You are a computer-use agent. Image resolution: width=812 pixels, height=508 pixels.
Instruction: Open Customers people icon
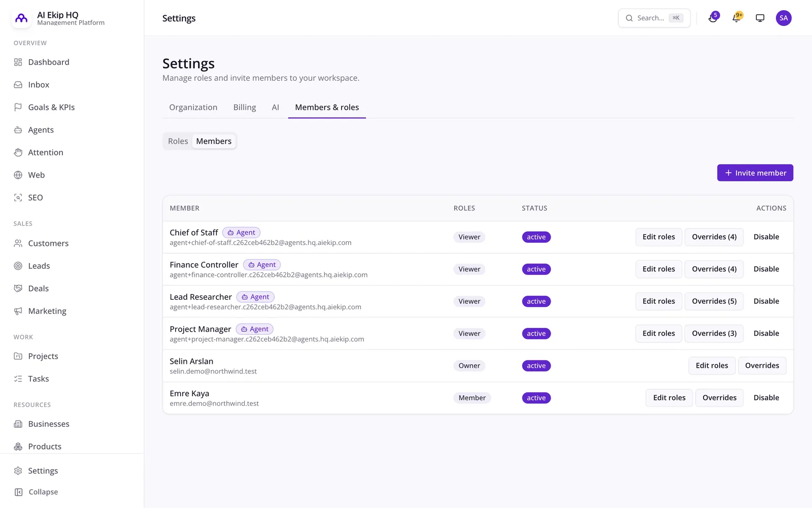tap(18, 243)
